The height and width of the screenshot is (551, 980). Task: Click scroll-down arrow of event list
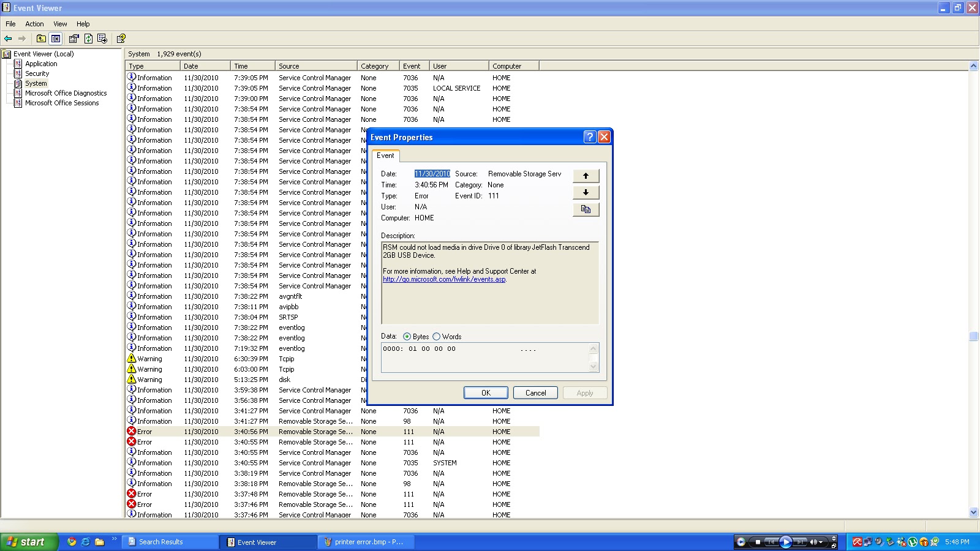974,512
